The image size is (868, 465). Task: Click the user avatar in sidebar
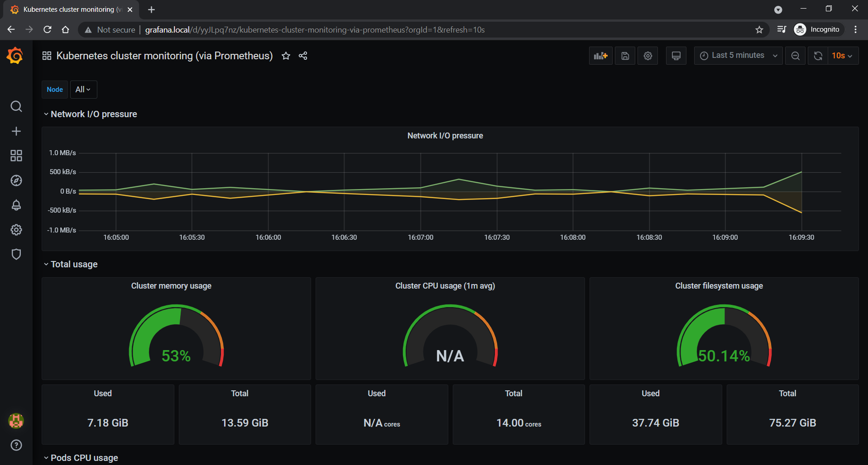16,421
